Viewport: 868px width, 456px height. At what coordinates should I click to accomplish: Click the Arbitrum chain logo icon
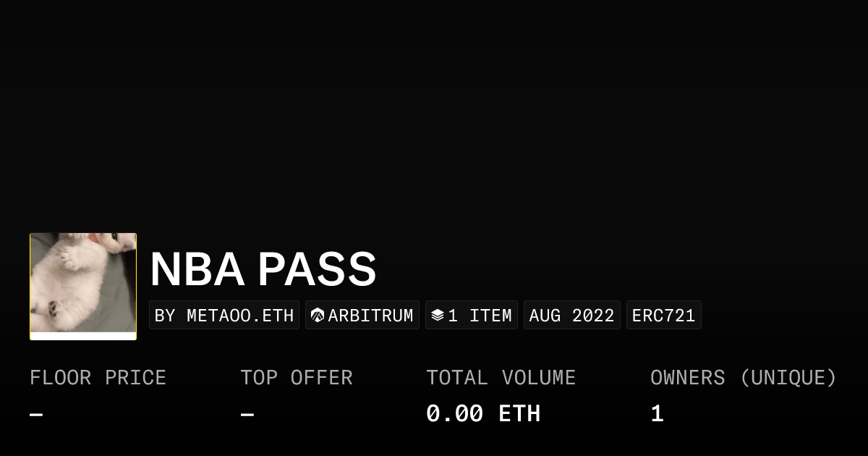tap(318, 316)
